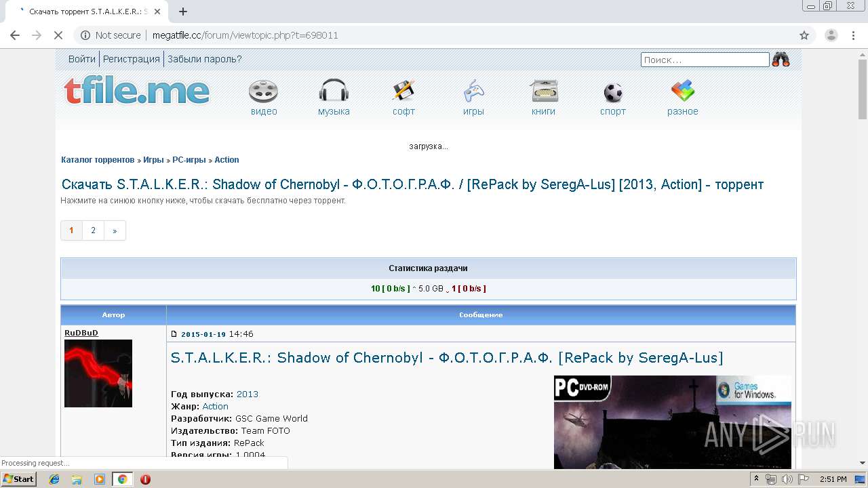The height and width of the screenshot is (488, 868).
Task: Click the разное text label
Action: 682,112
